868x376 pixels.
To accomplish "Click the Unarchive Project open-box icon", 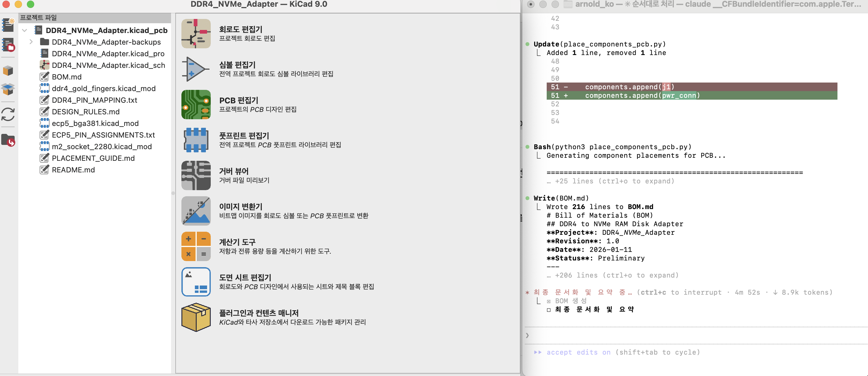I will [8, 89].
